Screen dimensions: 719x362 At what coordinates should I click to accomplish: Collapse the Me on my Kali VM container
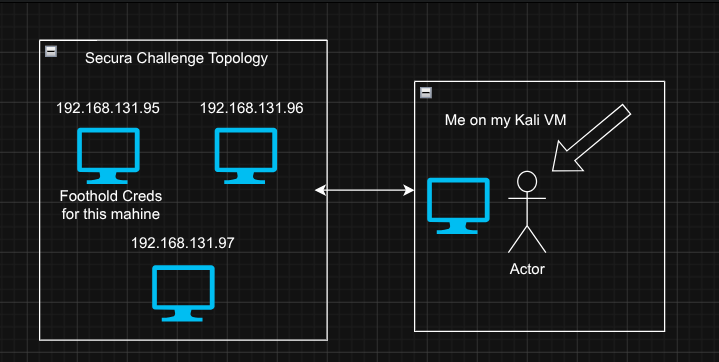426,93
